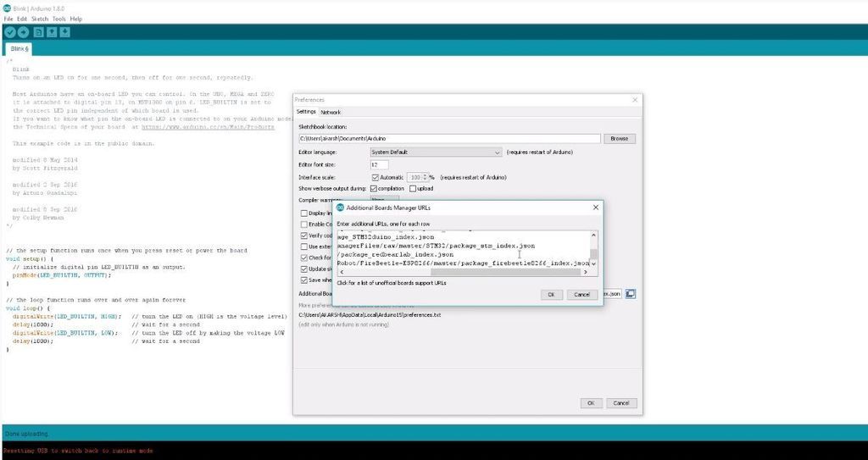Toggle the Automatic interface scale checkbox
Screen dimensions: 868x460
(376, 178)
